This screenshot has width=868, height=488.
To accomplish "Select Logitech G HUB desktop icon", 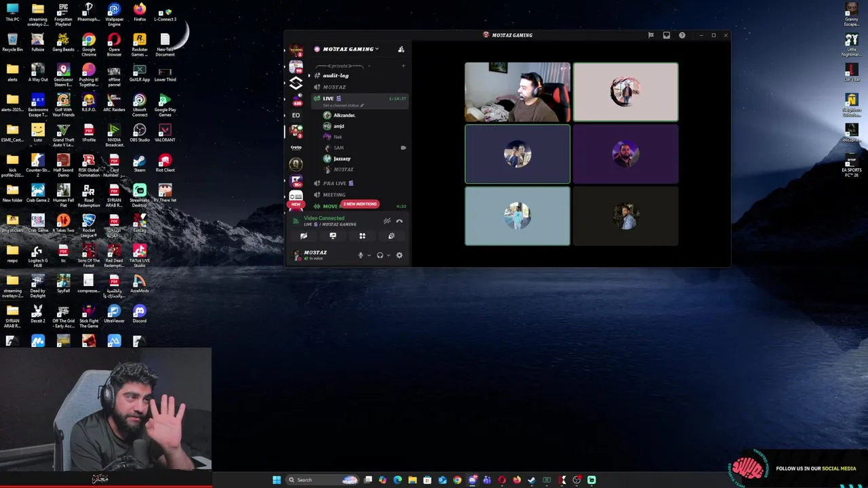I will coord(38,256).
